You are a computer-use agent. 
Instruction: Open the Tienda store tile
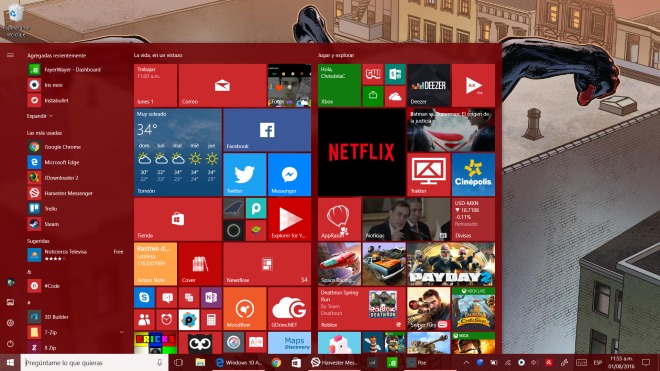[x=178, y=219]
